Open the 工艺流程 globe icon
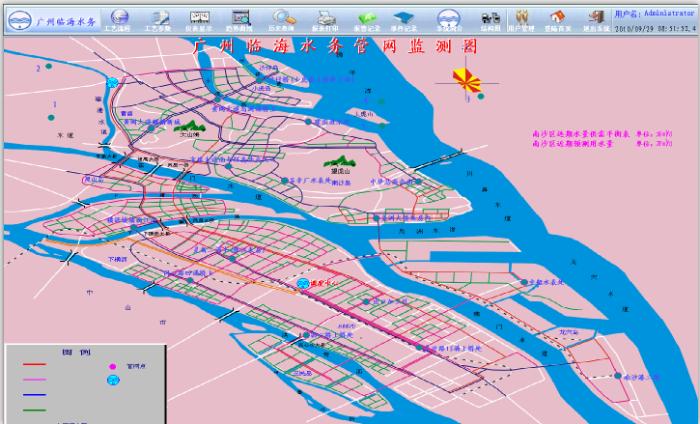Screen dimensions: 700x424 coord(119,17)
